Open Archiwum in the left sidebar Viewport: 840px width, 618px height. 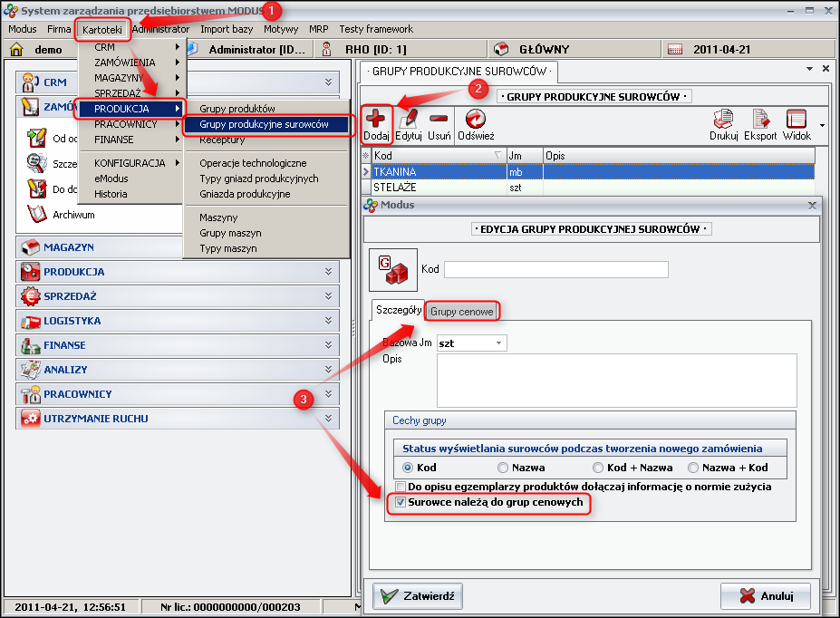coord(73,215)
